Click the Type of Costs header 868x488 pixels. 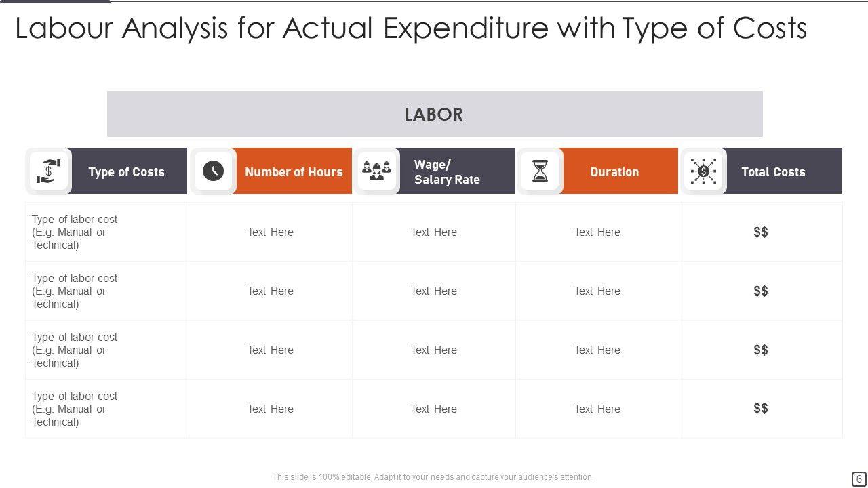[x=127, y=172]
